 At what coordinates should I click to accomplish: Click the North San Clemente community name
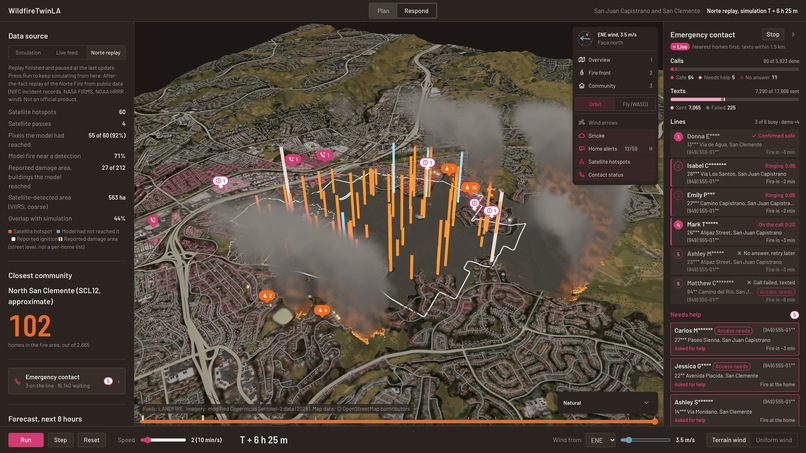54,296
